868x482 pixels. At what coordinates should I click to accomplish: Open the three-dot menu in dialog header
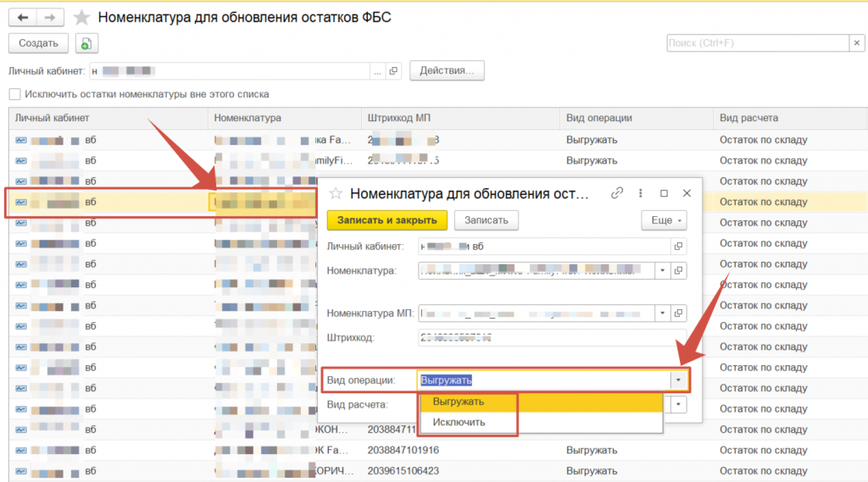point(641,193)
